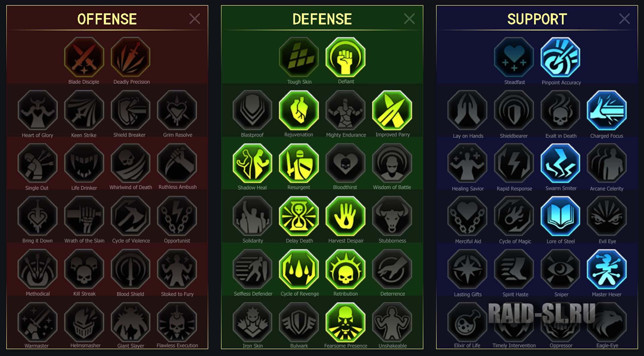This screenshot has width=644, height=356.
Task: Close the Defense mastery panel
Action: (x=409, y=19)
